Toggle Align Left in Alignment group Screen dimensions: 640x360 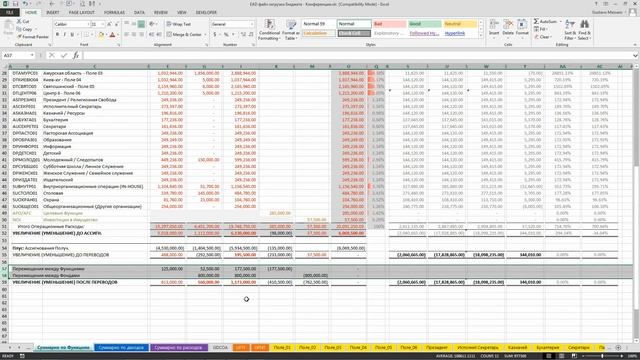(x=127, y=35)
